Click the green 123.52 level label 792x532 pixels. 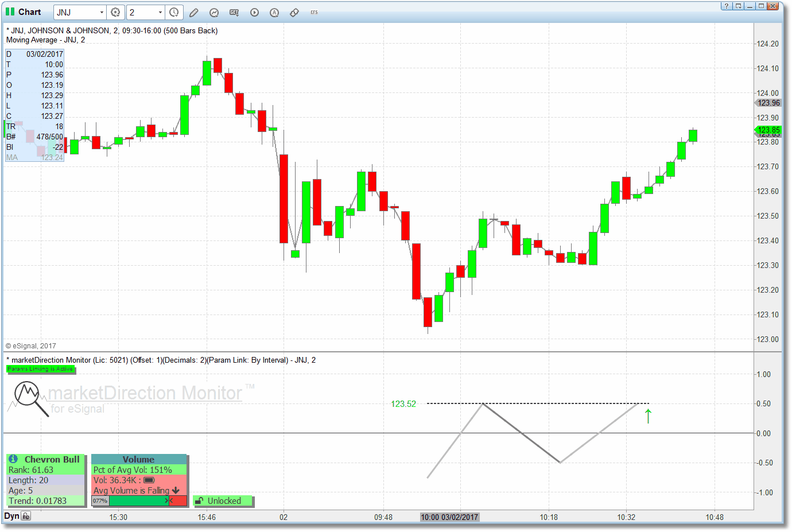[x=403, y=404]
